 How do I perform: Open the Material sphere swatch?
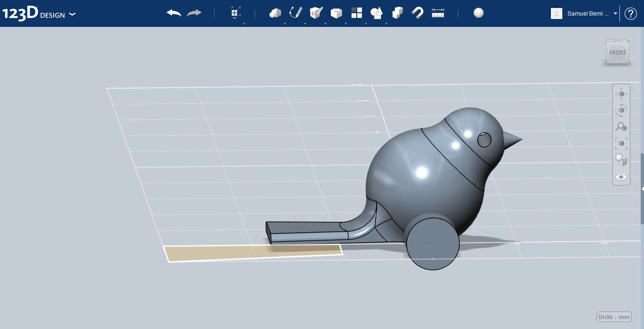pyautogui.click(x=479, y=13)
